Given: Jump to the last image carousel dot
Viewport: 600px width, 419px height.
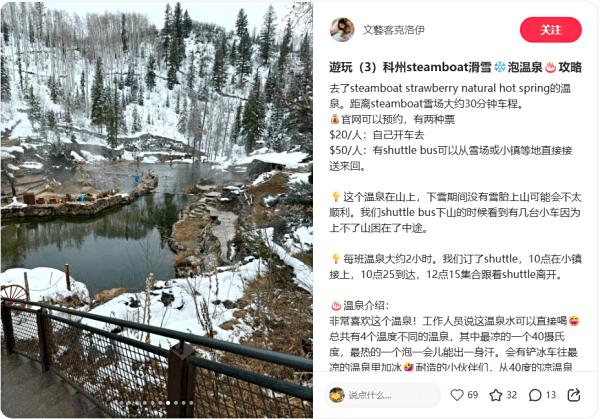Looking at the screenshot, I should point(191,403).
